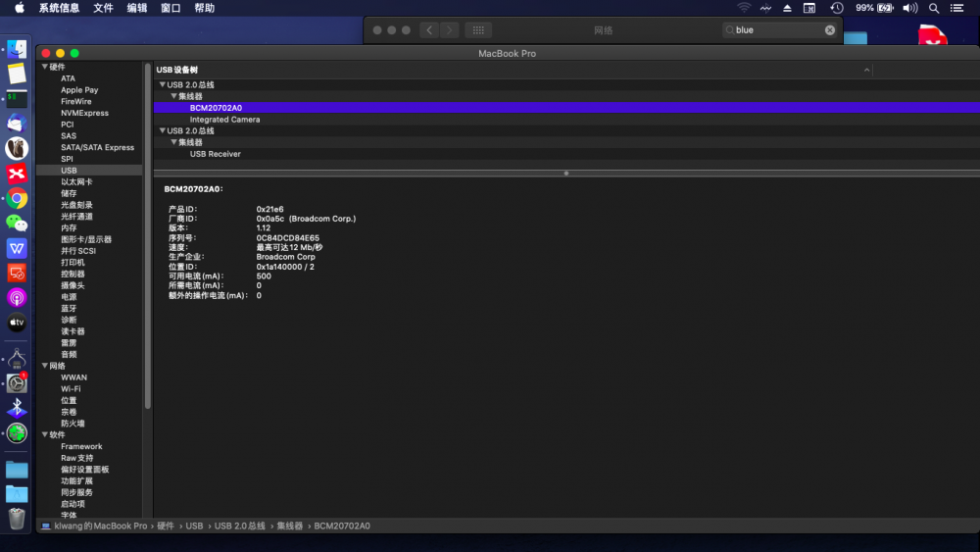Click 集线器 in bottom path bar
The image size is (980, 552).
tap(290, 526)
